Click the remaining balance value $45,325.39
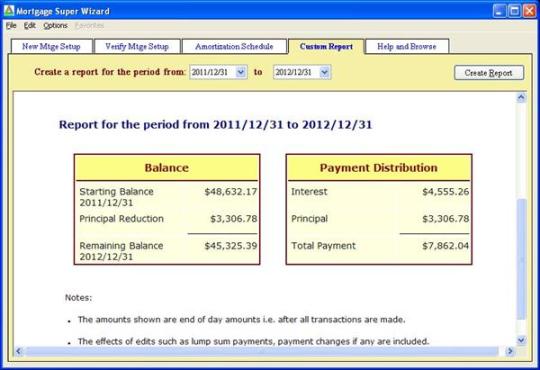 (231, 246)
